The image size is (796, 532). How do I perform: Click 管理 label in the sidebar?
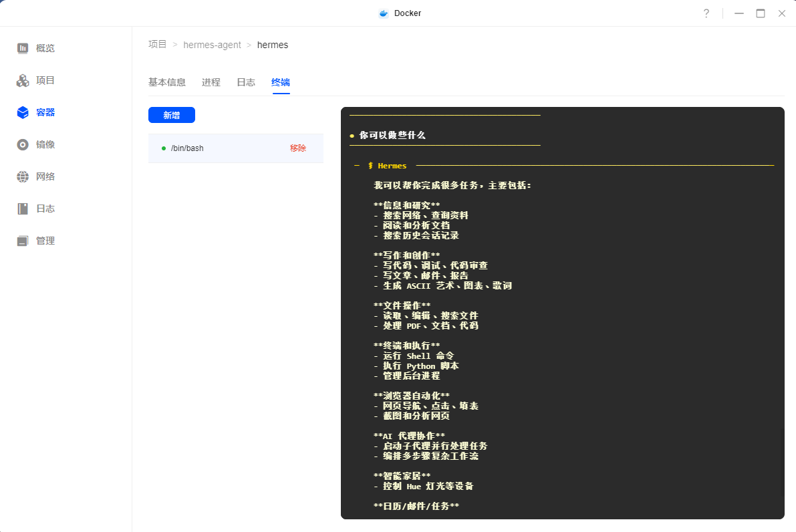(x=45, y=241)
